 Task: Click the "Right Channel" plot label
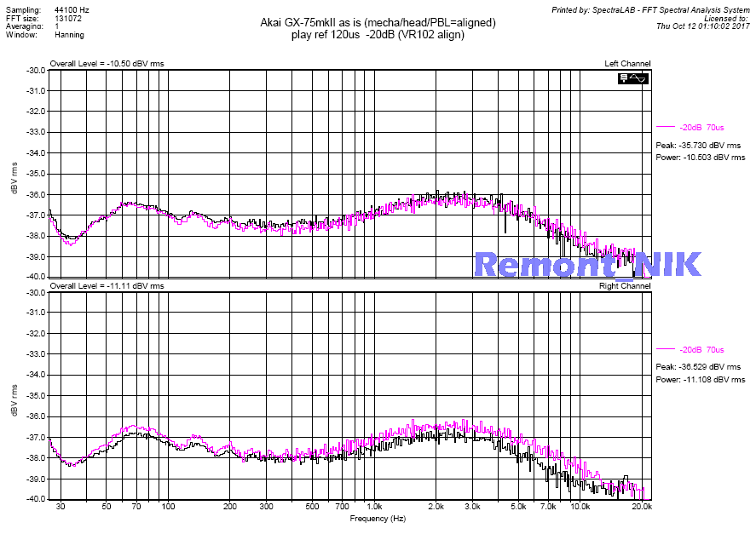point(625,286)
